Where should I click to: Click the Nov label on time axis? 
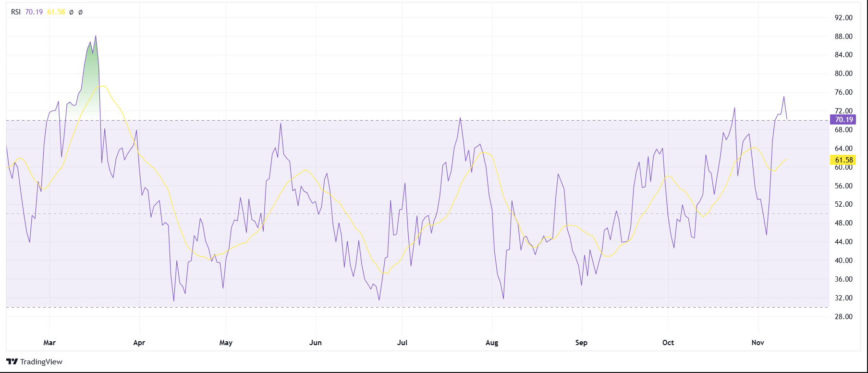(x=758, y=343)
